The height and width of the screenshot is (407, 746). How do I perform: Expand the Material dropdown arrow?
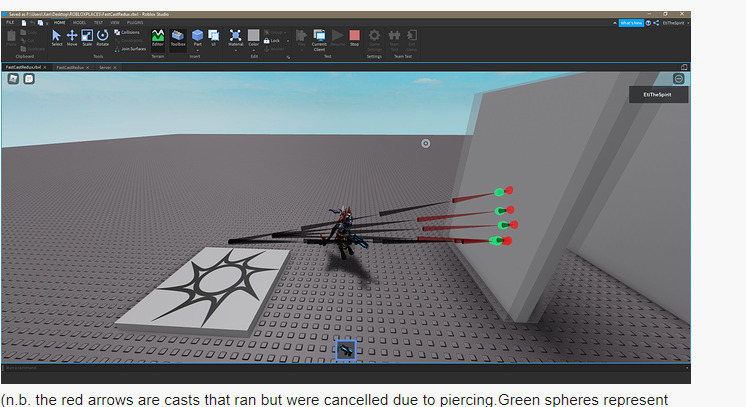[236, 50]
